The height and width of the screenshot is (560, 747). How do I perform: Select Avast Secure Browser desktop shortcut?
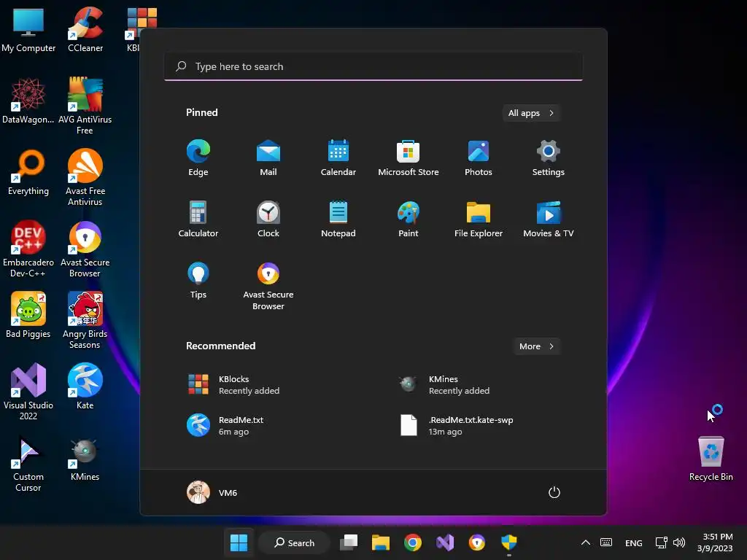(x=85, y=249)
